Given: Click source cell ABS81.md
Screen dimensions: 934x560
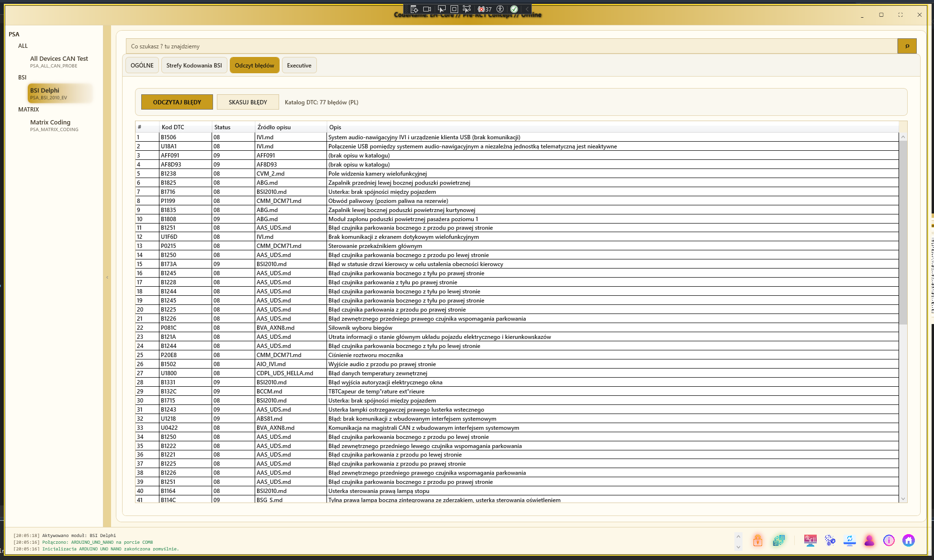Looking at the screenshot, I should [x=291, y=418].
